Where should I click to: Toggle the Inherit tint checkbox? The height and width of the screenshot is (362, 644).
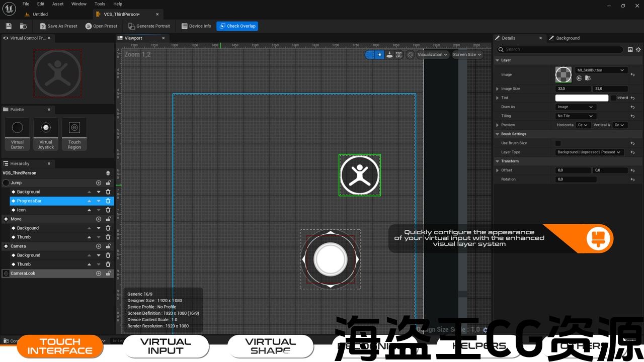point(614,98)
